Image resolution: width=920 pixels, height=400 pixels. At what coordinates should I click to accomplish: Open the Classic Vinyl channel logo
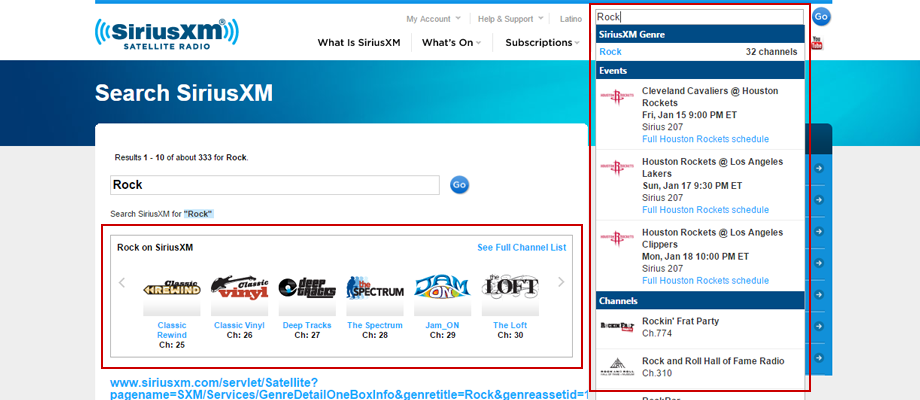(239, 287)
